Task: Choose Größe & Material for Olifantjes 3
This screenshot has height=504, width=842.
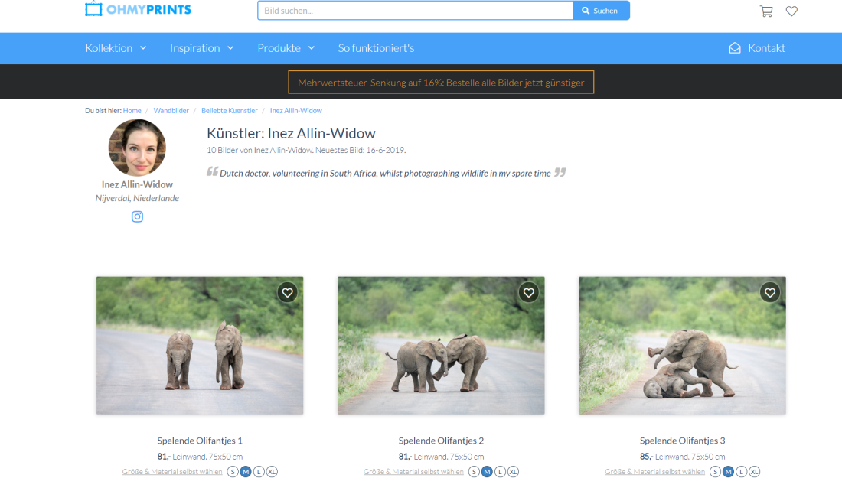Action: (654, 472)
